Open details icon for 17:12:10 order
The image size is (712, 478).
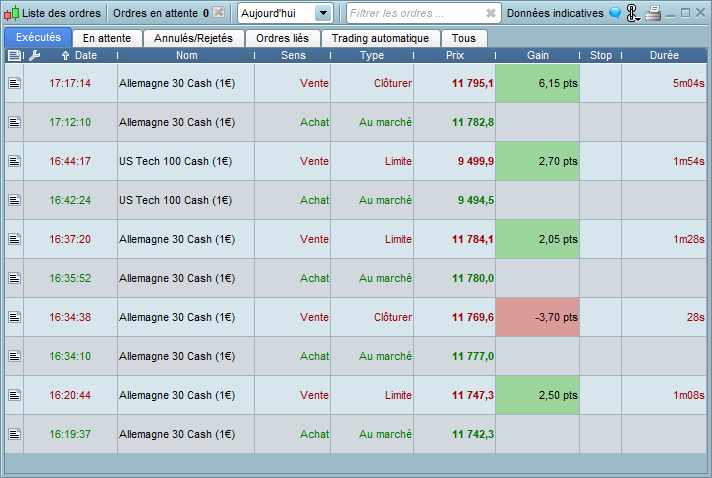point(15,122)
